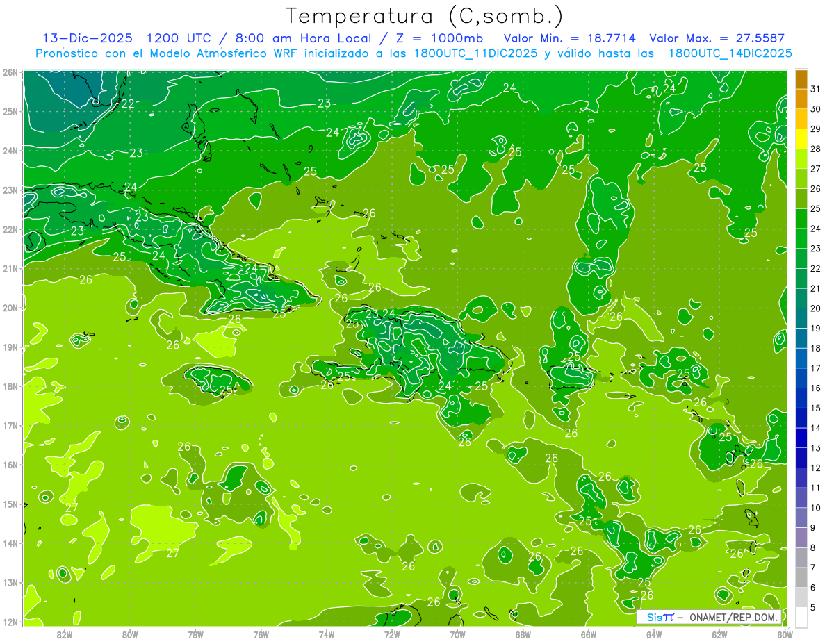Pick the legend swatch between 20 and 21

(x=801, y=298)
